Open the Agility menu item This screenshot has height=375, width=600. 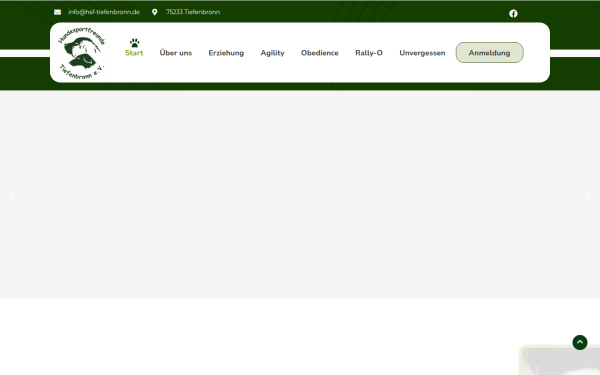272,53
